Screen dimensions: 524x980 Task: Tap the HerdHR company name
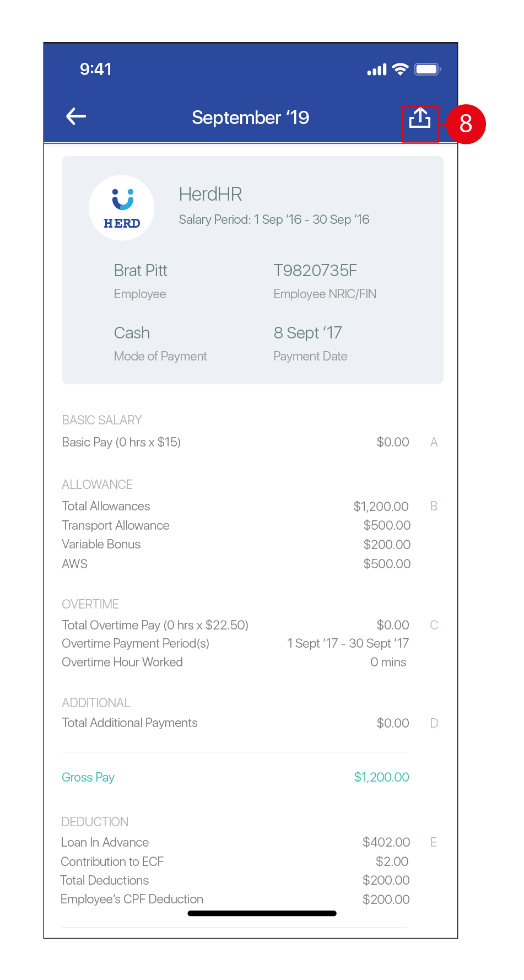[x=210, y=194]
